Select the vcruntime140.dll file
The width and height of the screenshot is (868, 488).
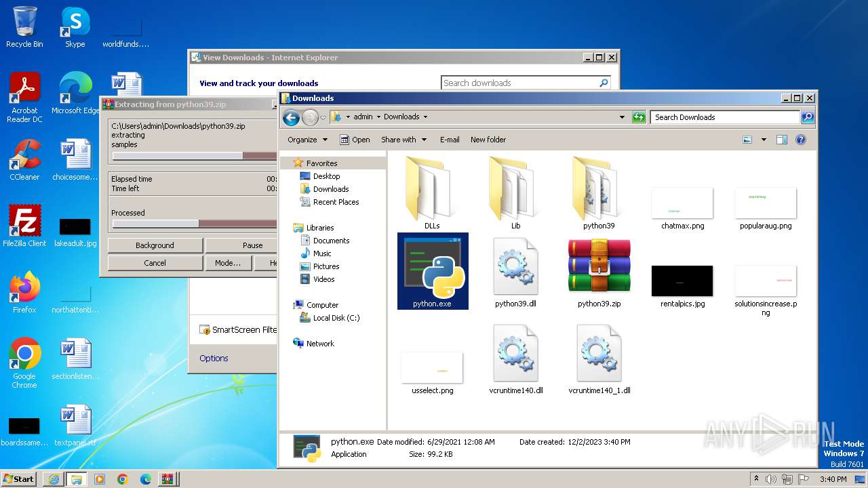[x=516, y=359]
